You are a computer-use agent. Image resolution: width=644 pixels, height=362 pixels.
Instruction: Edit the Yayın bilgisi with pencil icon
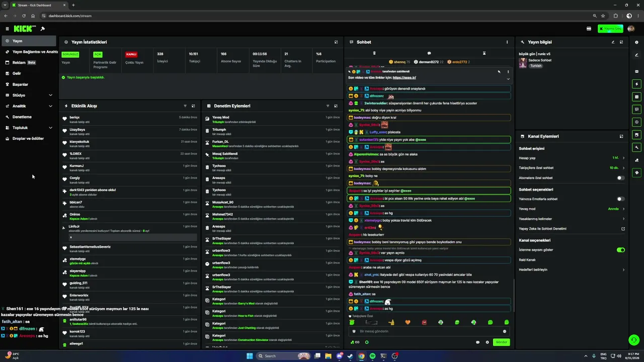[613, 42]
